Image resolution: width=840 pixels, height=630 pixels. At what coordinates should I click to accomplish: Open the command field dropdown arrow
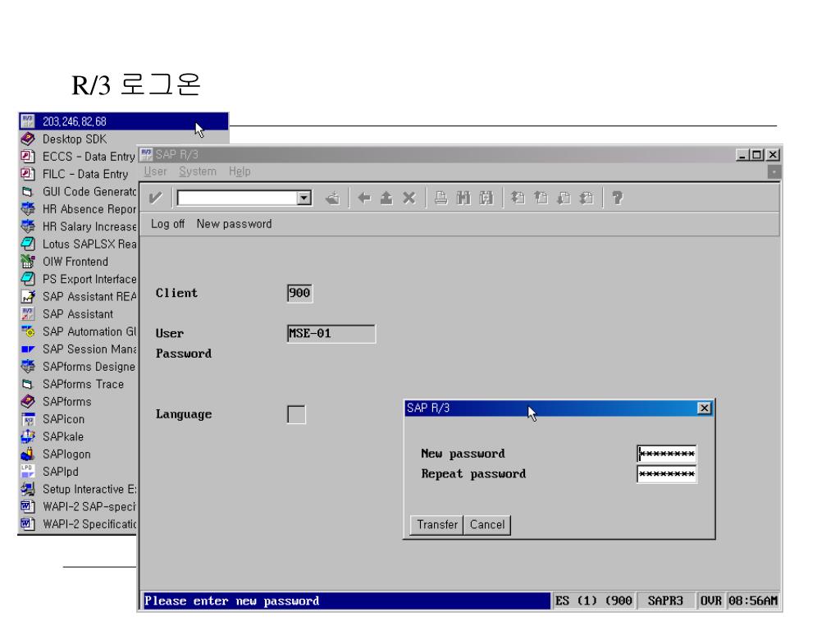point(304,199)
